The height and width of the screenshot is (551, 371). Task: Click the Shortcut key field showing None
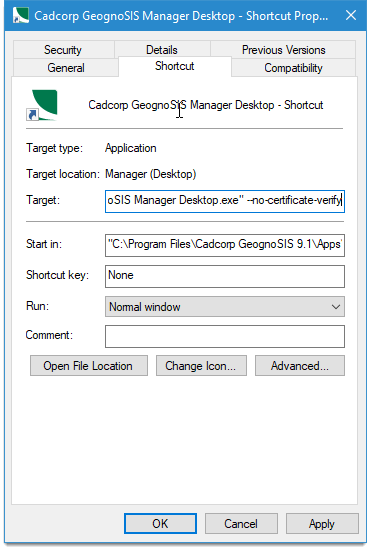tap(225, 276)
